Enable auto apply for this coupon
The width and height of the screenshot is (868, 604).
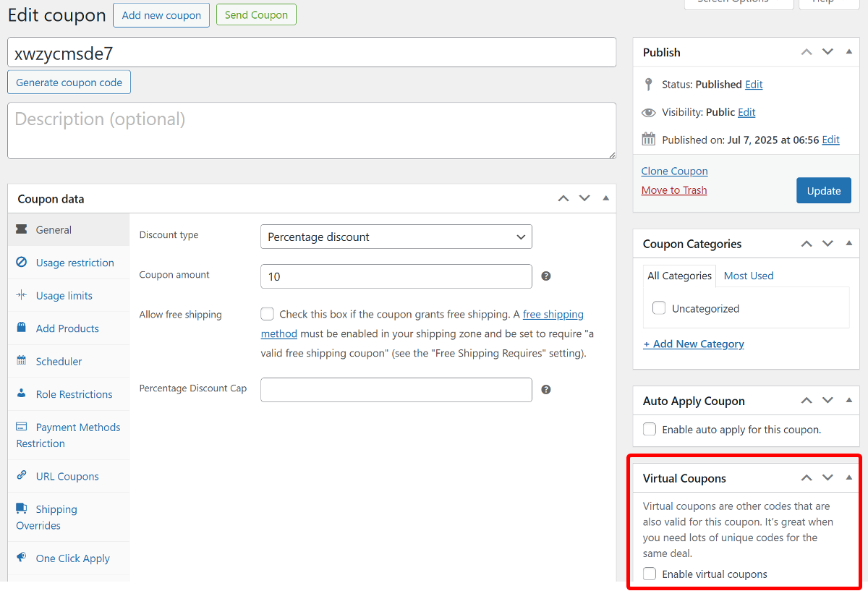pyautogui.click(x=650, y=429)
